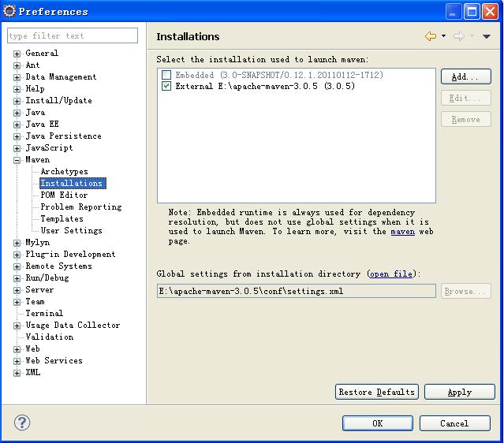Screen dimensions: 504x443
Task: Click the forward navigation arrow icon
Action: click(459, 36)
